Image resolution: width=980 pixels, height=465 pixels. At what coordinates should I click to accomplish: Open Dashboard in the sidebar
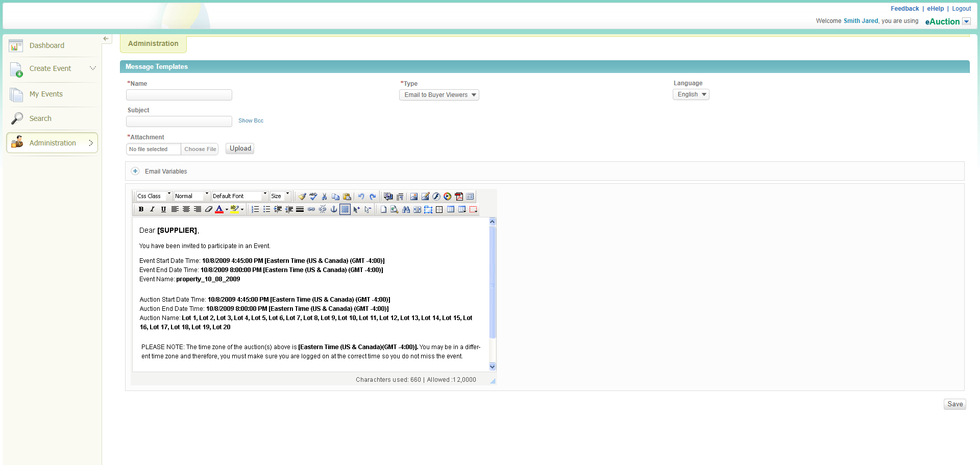click(x=46, y=45)
